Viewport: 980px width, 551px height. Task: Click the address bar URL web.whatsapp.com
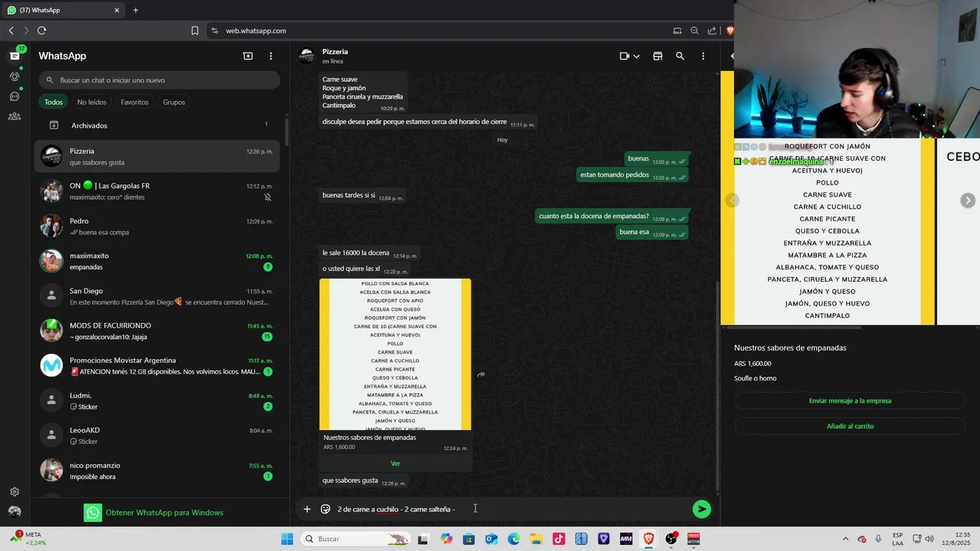(x=256, y=31)
